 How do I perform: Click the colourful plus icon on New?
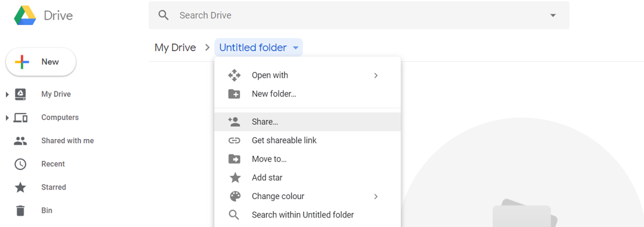point(22,62)
